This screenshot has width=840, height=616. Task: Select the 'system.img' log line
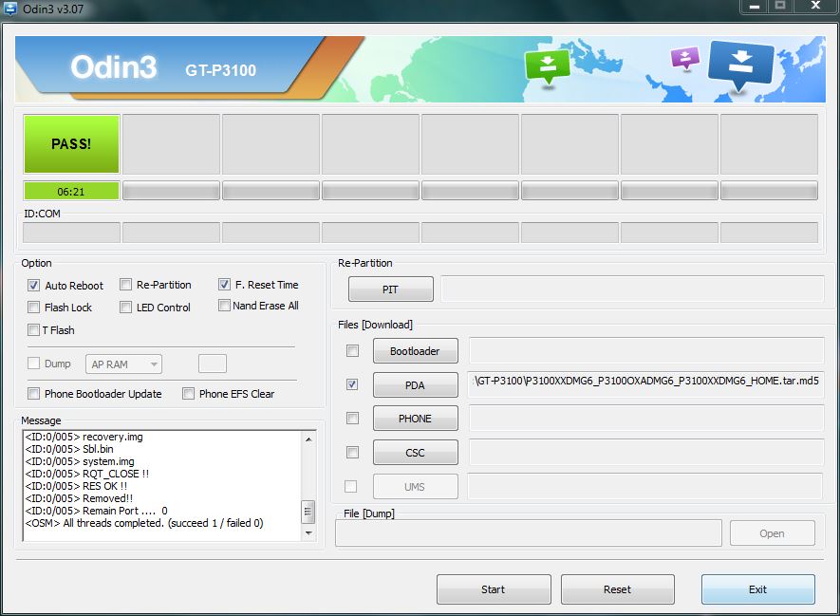coord(80,461)
